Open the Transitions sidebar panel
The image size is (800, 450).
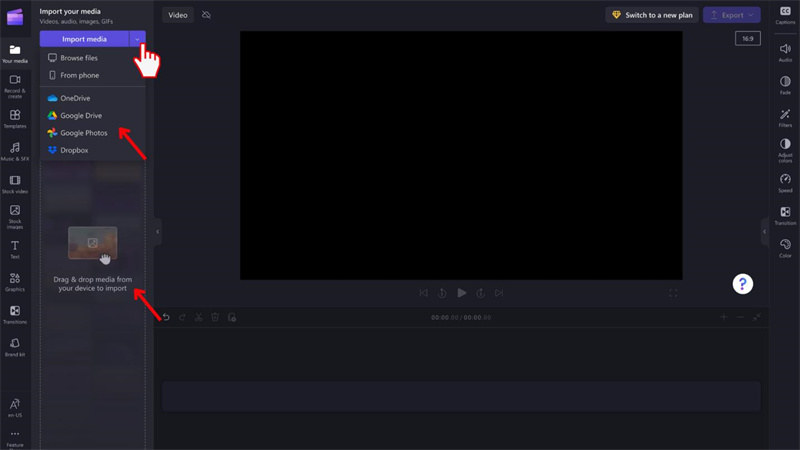(x=15, y=314)
